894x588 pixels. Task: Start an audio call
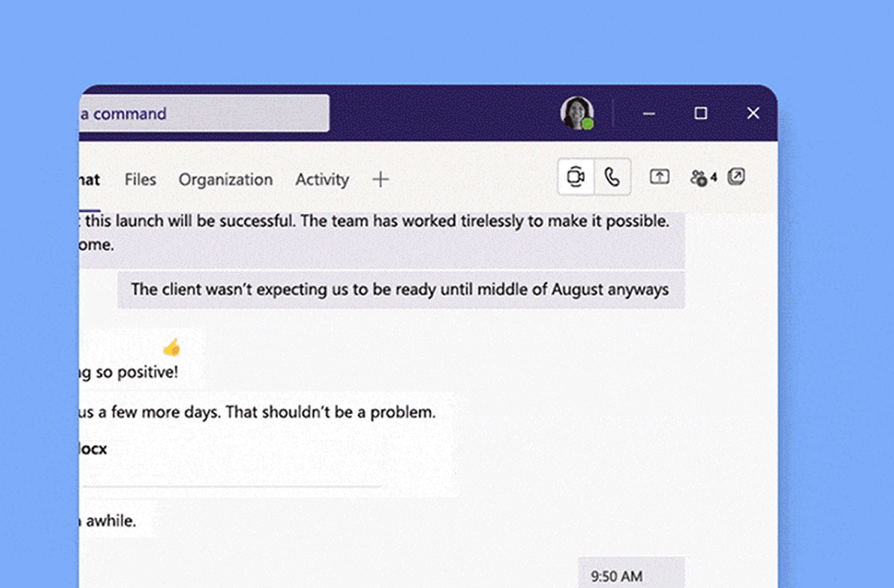pos(613,177)
